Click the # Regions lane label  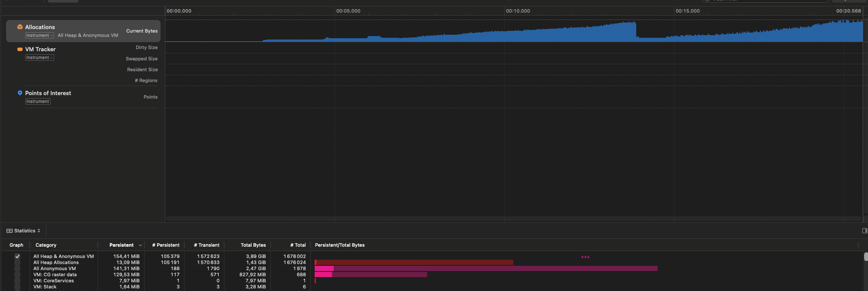click(146, 80)
